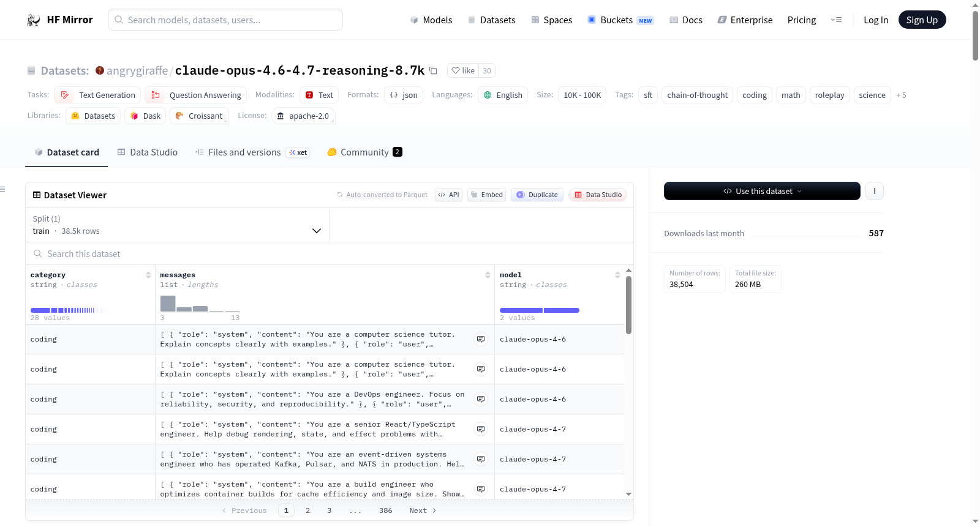
Task: Sort the category column
Action: [x=148, y=275]
